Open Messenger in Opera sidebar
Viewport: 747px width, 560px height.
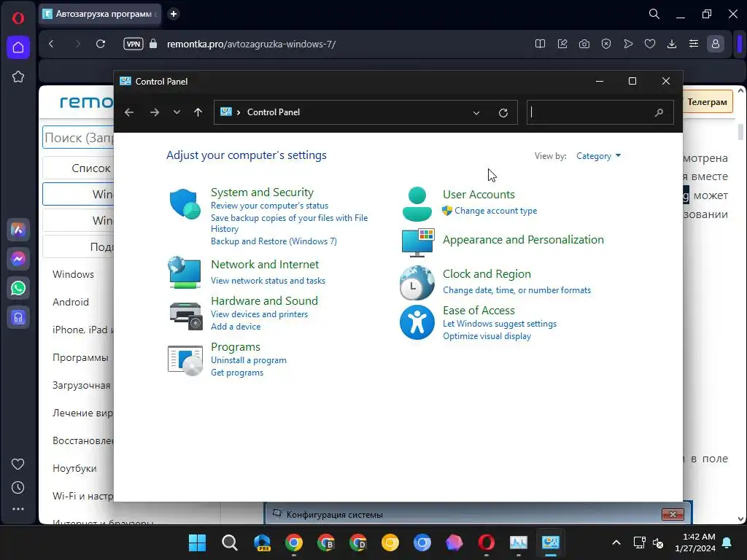[x=18, y=259]
